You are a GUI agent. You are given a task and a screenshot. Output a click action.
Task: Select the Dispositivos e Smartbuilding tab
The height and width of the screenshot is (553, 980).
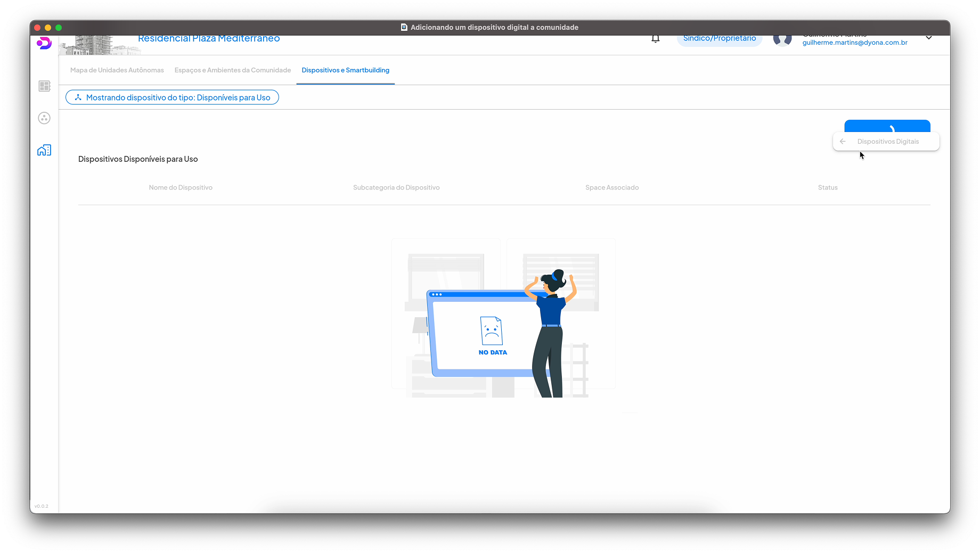click(x=345, y=70)
